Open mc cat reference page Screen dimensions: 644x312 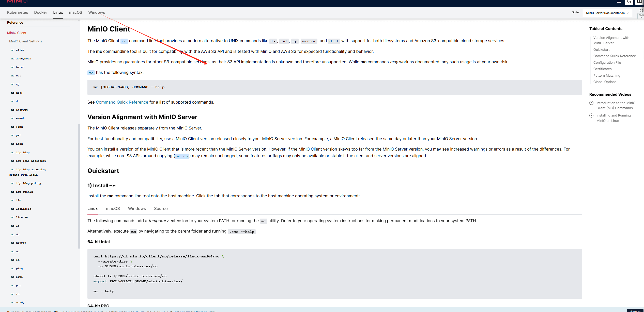(16, 76)
